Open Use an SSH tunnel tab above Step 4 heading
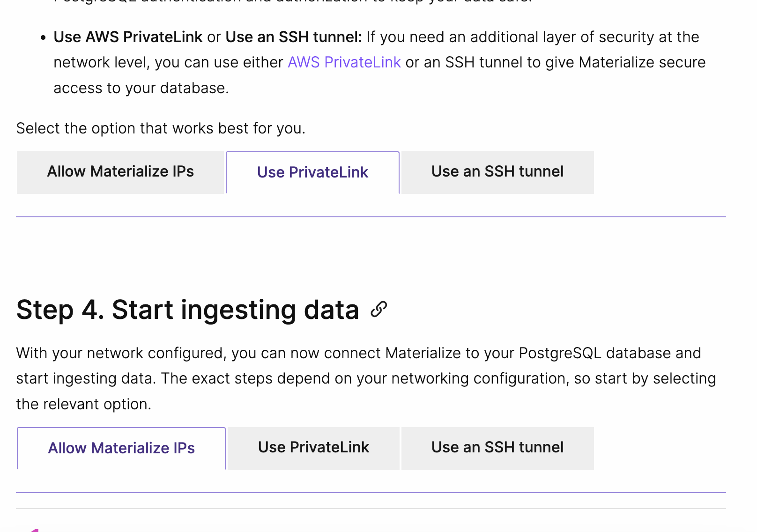The image size is (757, 532). click(x=497, y=172)
